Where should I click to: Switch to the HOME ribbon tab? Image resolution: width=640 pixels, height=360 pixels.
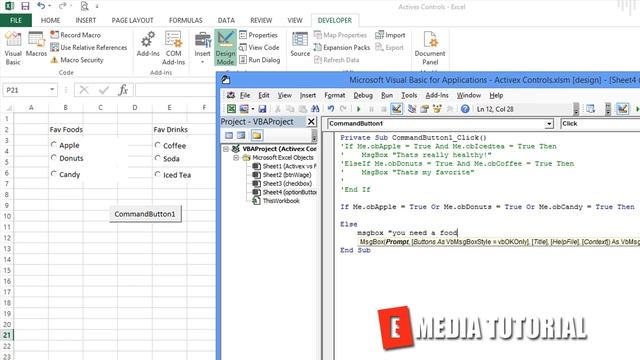pyautogui.click(x=51, y=20)
